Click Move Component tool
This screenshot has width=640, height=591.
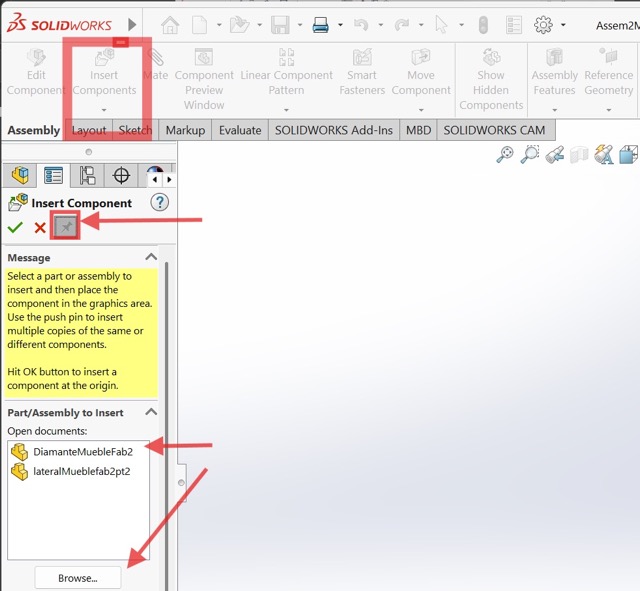(421, 72)
